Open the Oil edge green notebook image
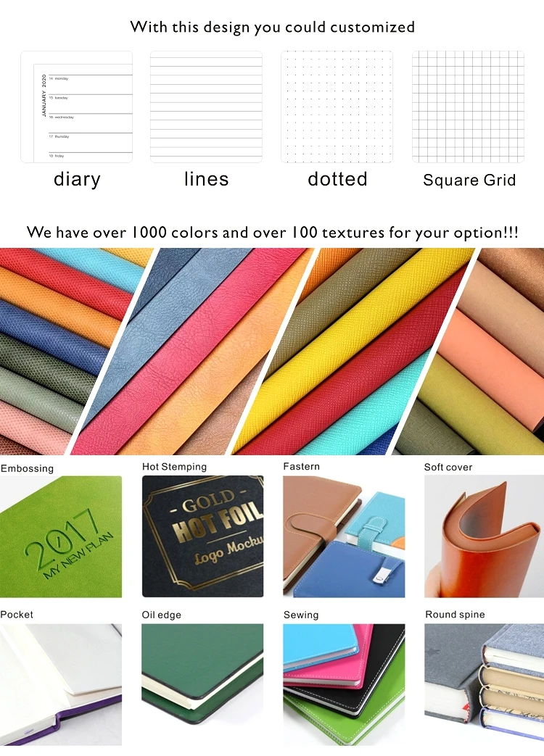The image size is (544, 756). tap(202, 685)
